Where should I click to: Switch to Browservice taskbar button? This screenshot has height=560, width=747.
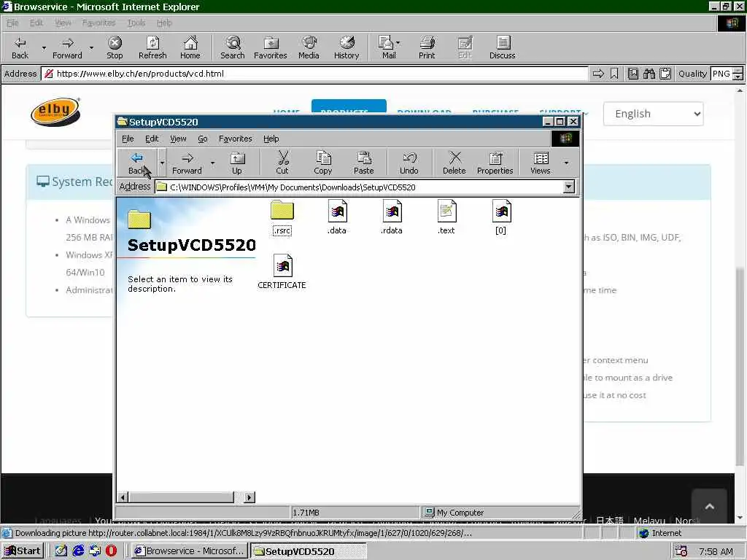(190, 551)
